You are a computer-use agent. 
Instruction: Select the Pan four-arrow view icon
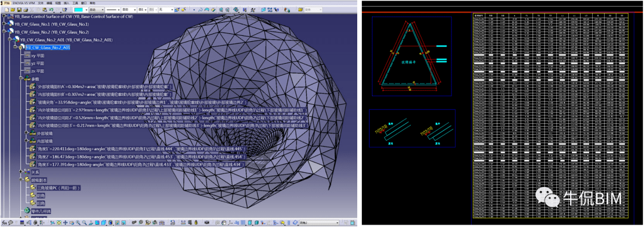click(66, 222)
